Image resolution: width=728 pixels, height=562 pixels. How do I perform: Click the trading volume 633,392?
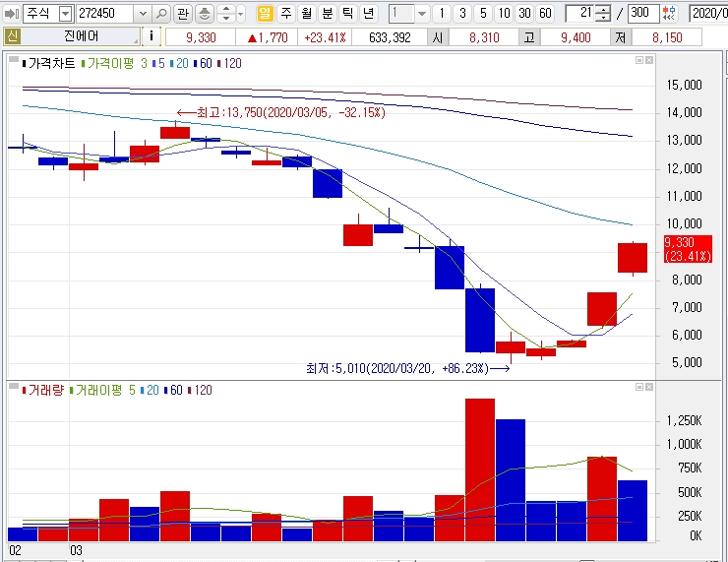390,37
